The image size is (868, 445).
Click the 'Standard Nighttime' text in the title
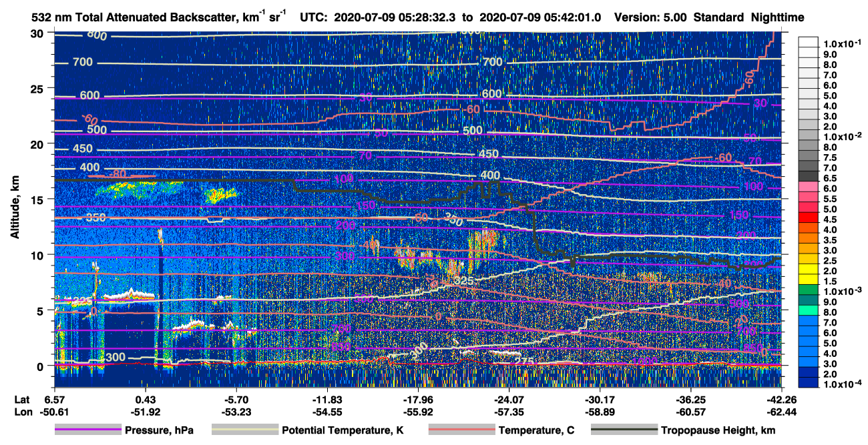click(x=748, y=17)
